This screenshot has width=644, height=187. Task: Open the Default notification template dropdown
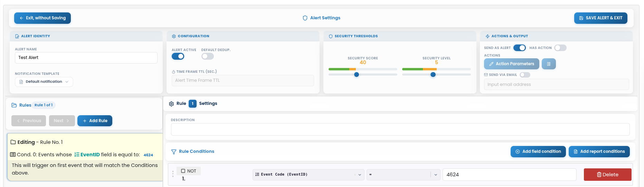pyautogui.click(x=44, y=82)
